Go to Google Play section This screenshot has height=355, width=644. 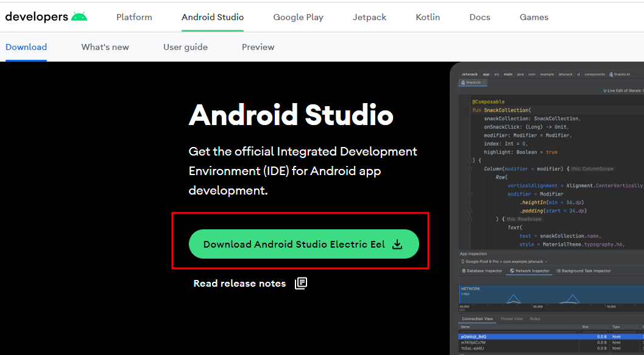[x=298, y=17]
